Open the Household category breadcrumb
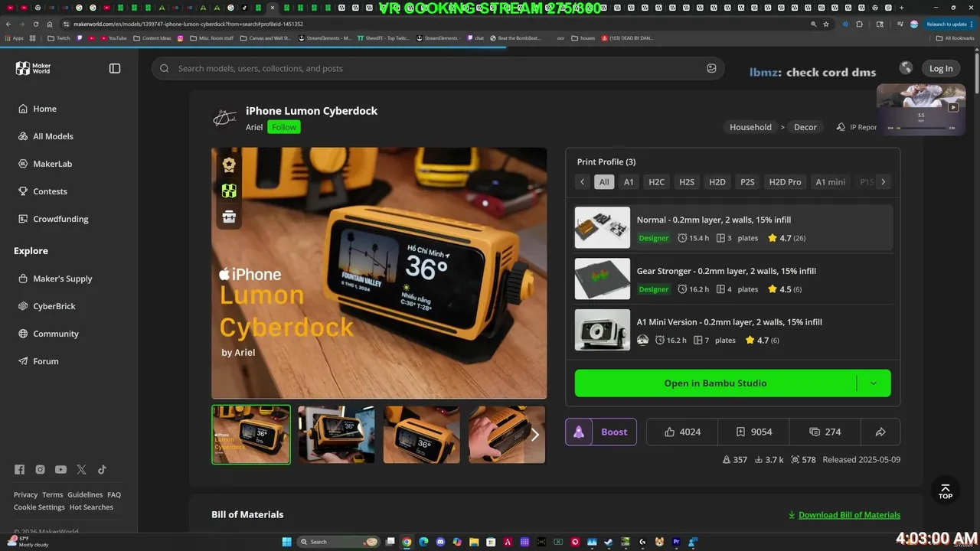This screenshot has height=551, width=980. pos(750,127)
